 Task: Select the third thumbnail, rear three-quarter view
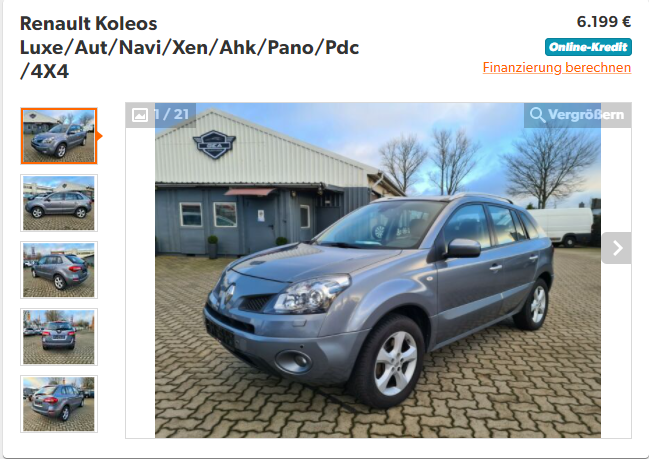(59, 270)
